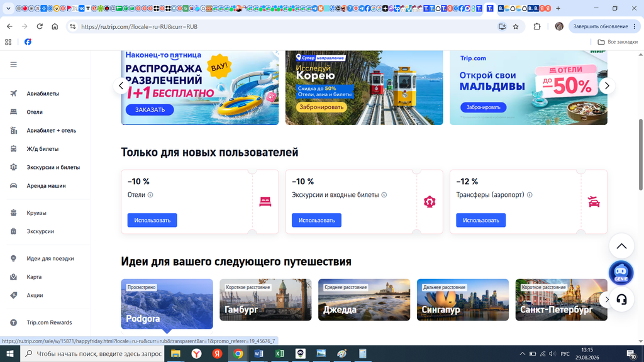Select Аренда машин in sidebar

tap(46, 186)
